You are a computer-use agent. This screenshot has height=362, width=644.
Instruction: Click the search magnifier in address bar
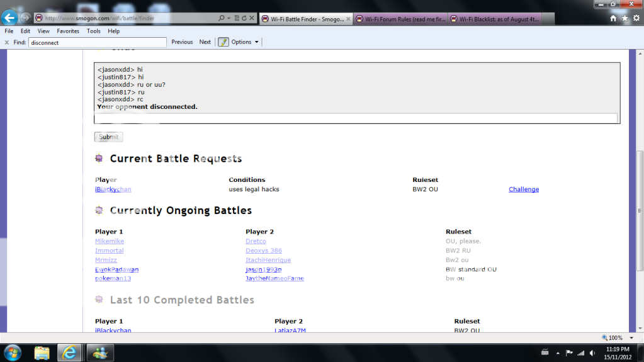[222, 18]
